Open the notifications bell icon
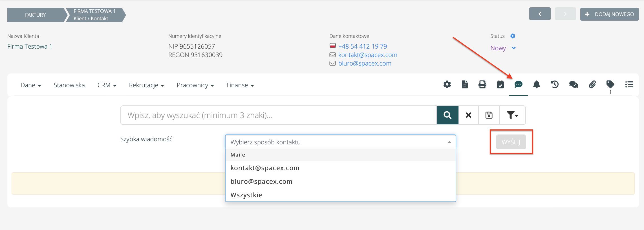 click(x=537, y=84)
